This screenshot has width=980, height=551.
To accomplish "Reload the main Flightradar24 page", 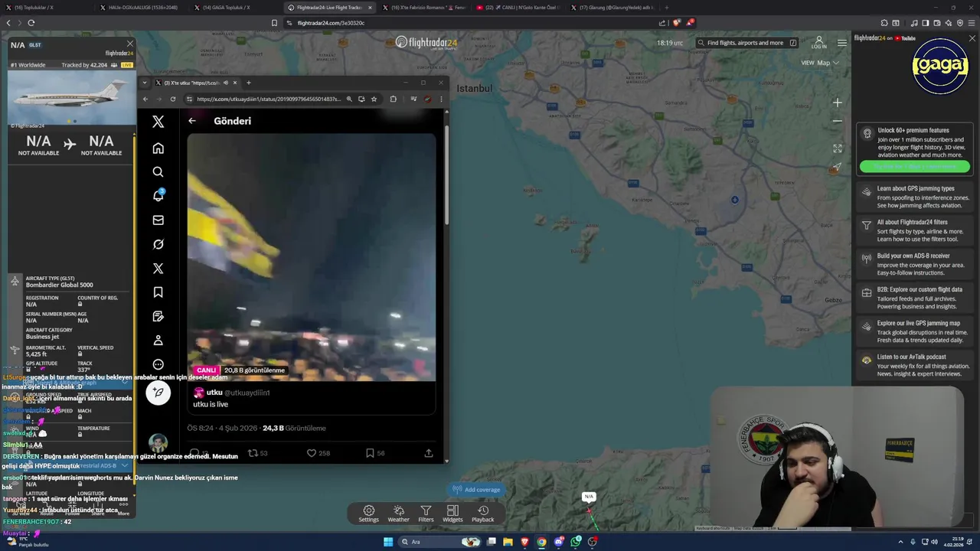I will [x=31, y=23].
